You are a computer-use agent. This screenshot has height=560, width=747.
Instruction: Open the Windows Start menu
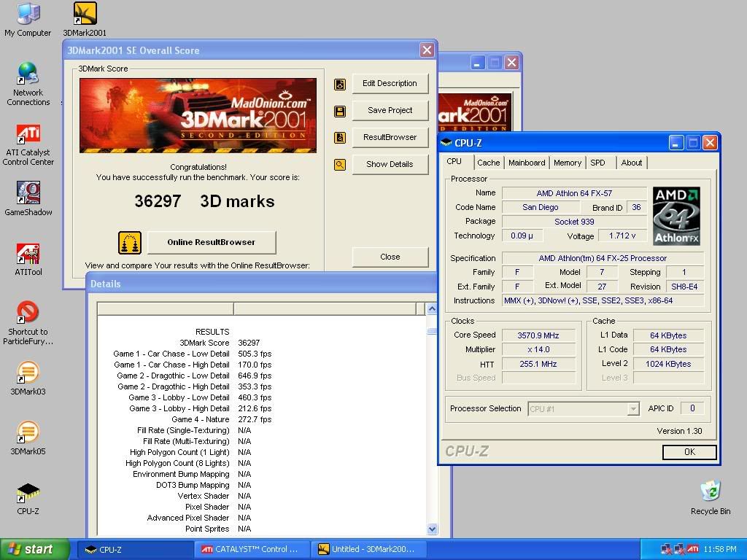point(35,549)
